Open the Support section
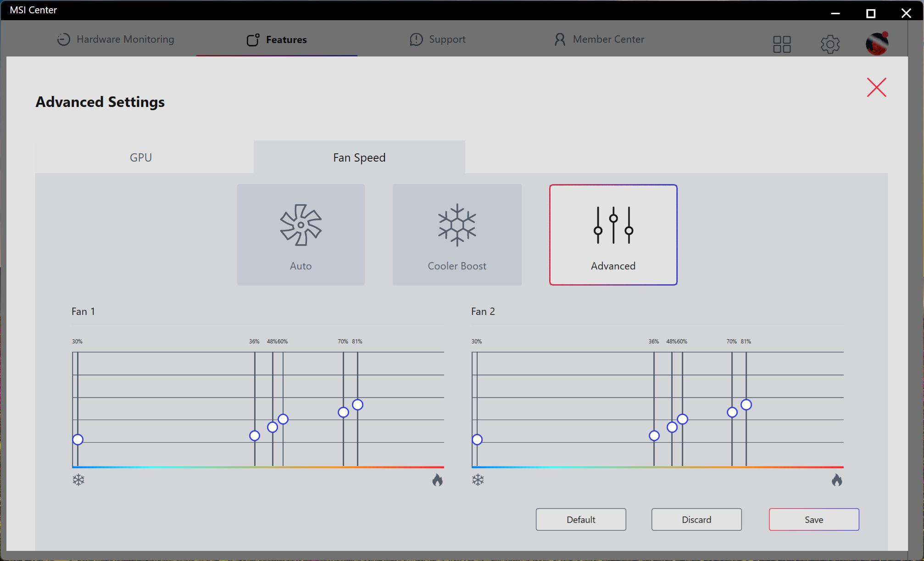The width and height of the screenshot is (924, 561). (438, 39)
